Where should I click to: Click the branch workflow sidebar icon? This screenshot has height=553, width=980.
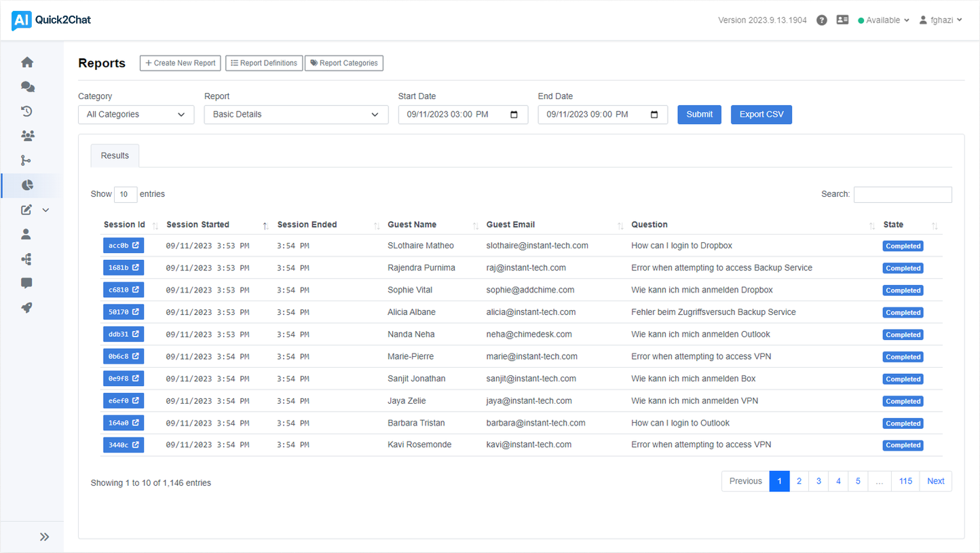26,161
